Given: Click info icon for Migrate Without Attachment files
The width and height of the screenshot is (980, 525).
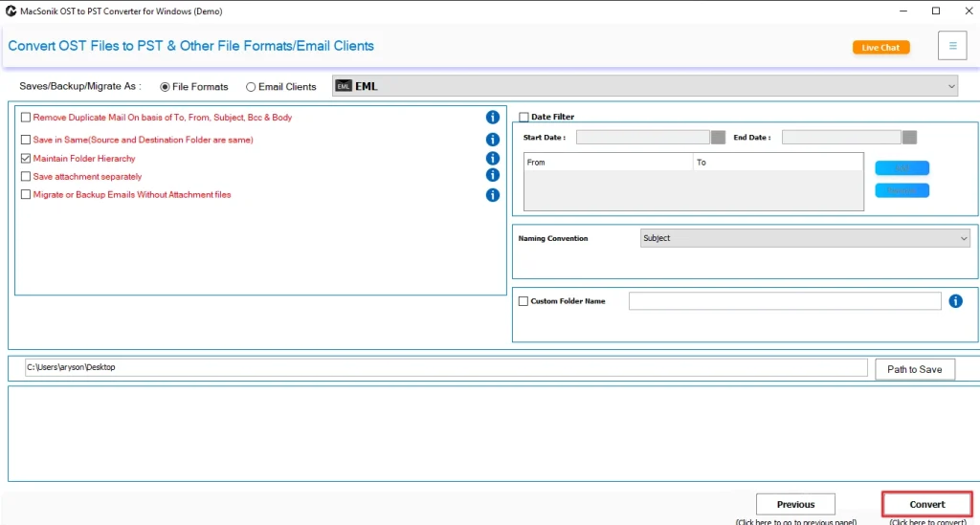Looking at the screenshot, I should point(493,195).
